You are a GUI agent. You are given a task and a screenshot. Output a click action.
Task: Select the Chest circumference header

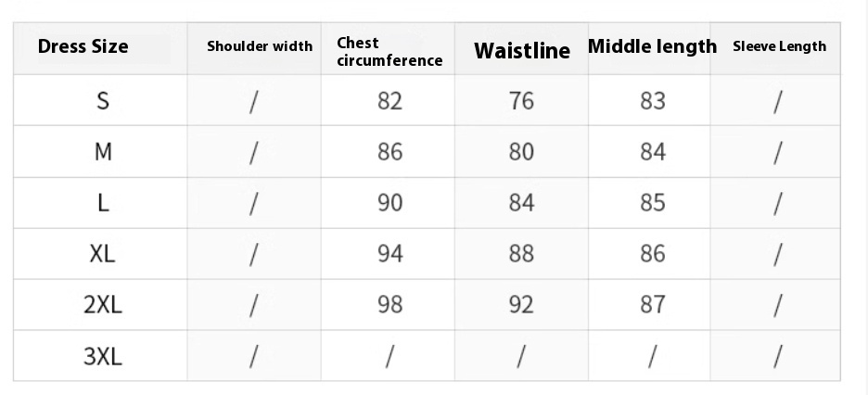point(389,52)
